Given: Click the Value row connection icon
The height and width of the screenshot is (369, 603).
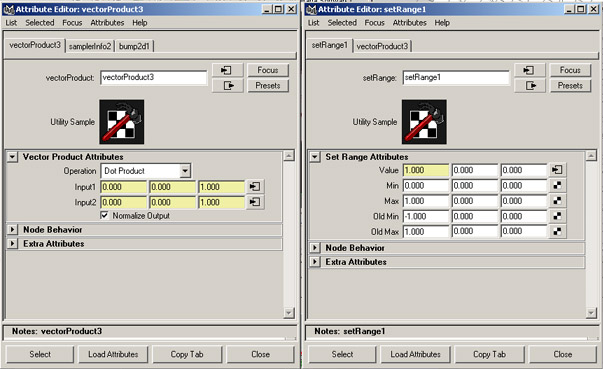Looking at the screenshot, I should [557, 170].
